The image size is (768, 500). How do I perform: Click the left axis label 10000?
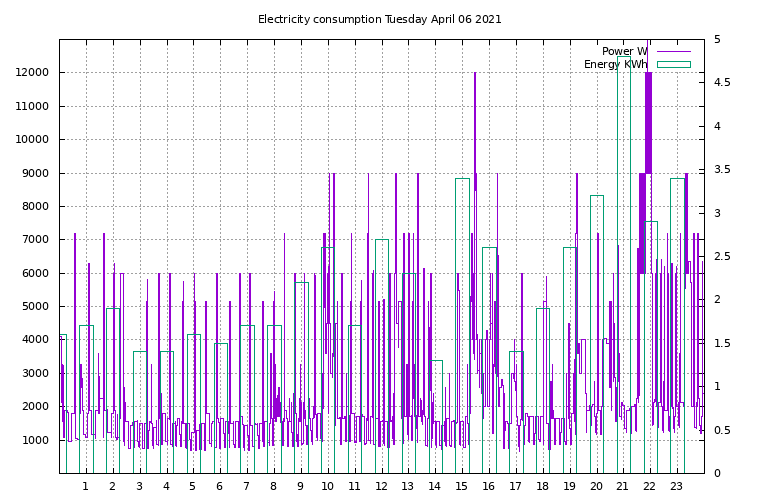pyautogui.click(x=32, y=140)
